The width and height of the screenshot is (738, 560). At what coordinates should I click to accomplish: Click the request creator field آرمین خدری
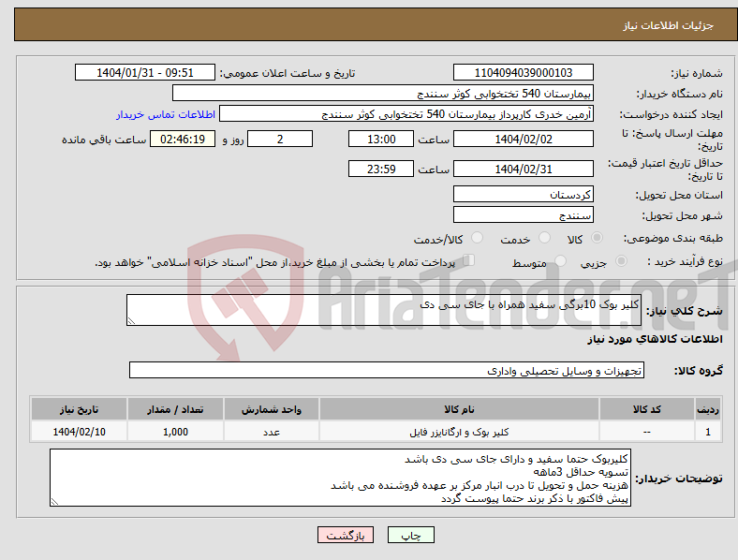pos(406,114)
